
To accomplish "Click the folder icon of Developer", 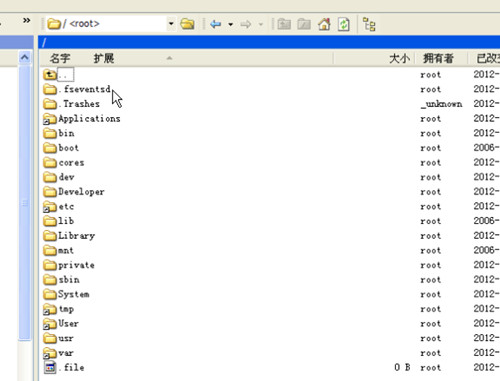I will click(x=50, y=192).
